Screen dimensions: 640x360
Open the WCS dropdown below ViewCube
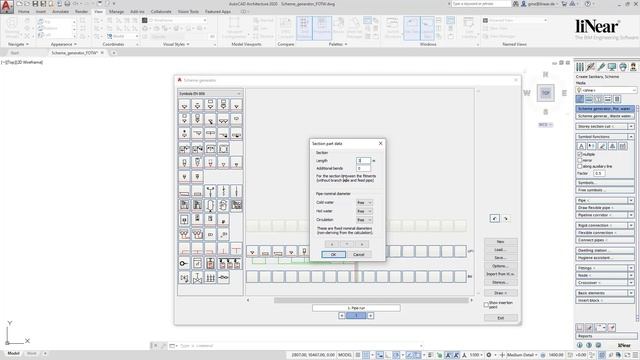coord(545,124)
